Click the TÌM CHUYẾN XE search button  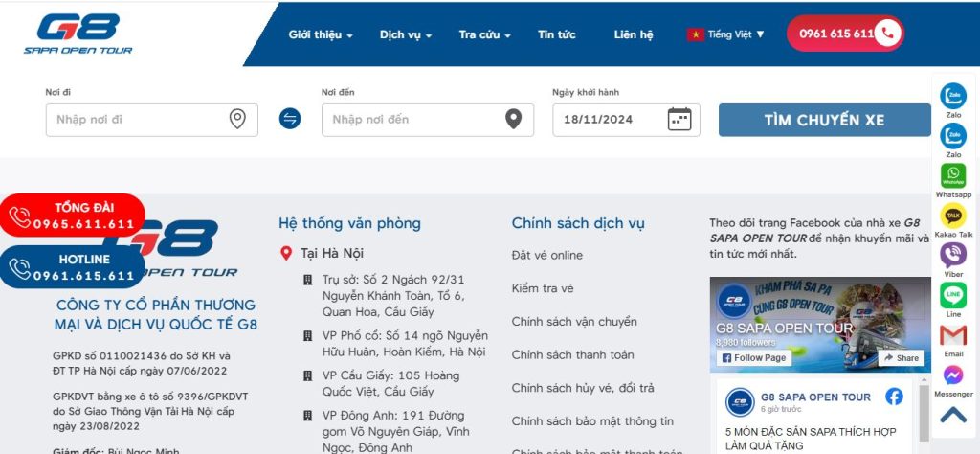(824, 120)
